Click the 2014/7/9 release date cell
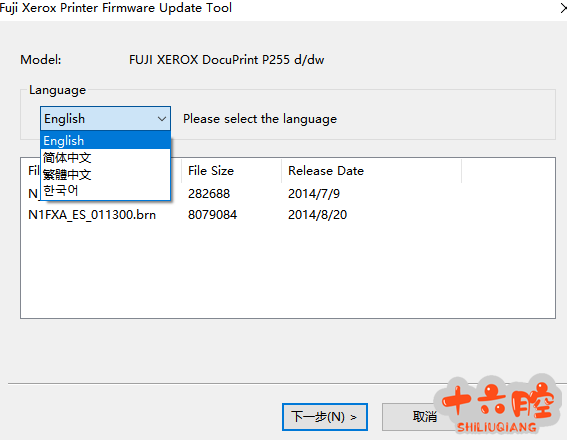567x440 pixels. pos(314,194)
